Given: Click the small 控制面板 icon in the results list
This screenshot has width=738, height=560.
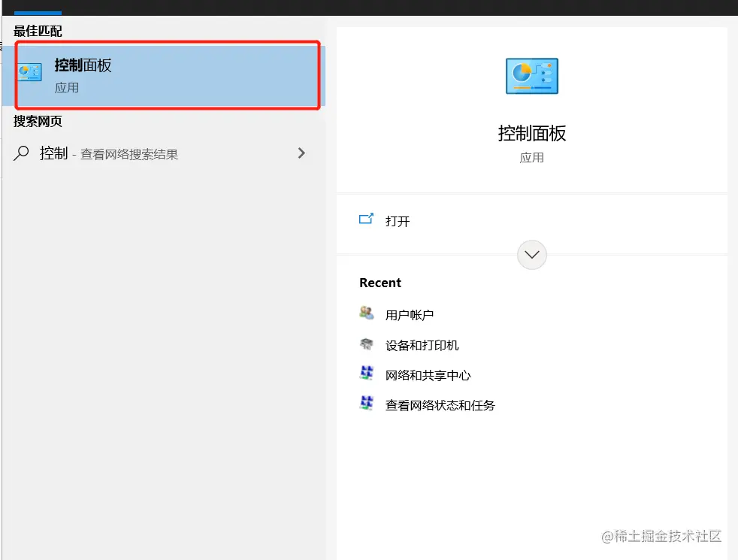Looking at the screenshot, I should coord(30,72).
